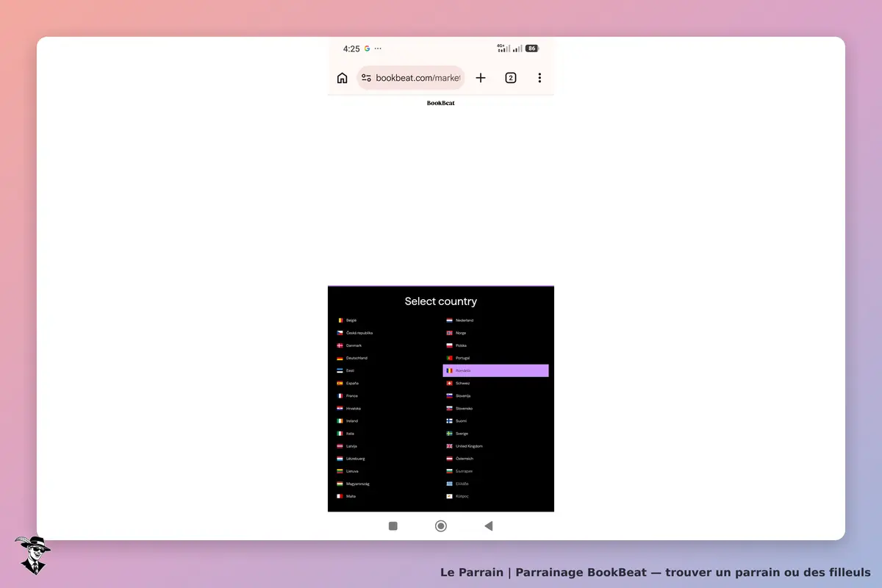Click the bookbeat.com address bar
882x588 pixels.
[x=411, y=78]
